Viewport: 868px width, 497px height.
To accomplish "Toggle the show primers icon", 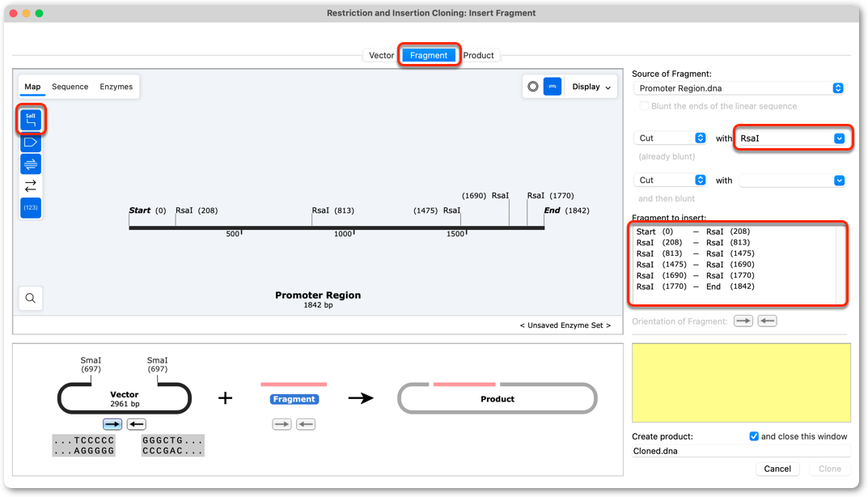I will (31, 164).
